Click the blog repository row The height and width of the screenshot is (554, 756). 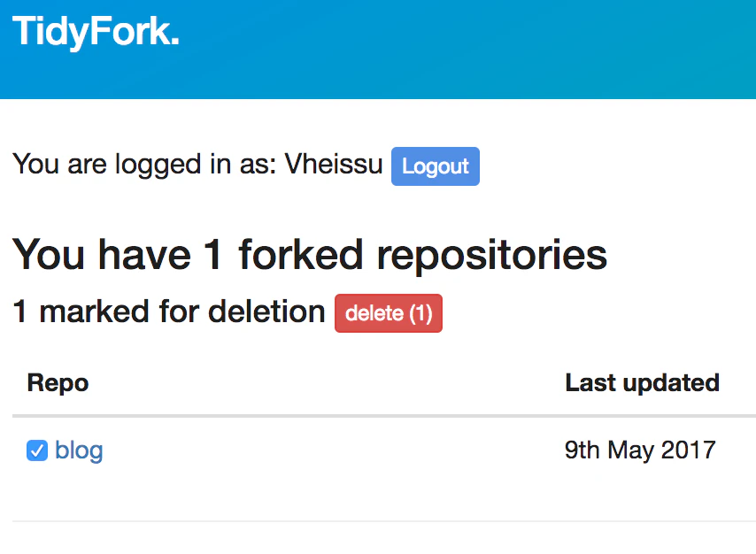[354, 450]
